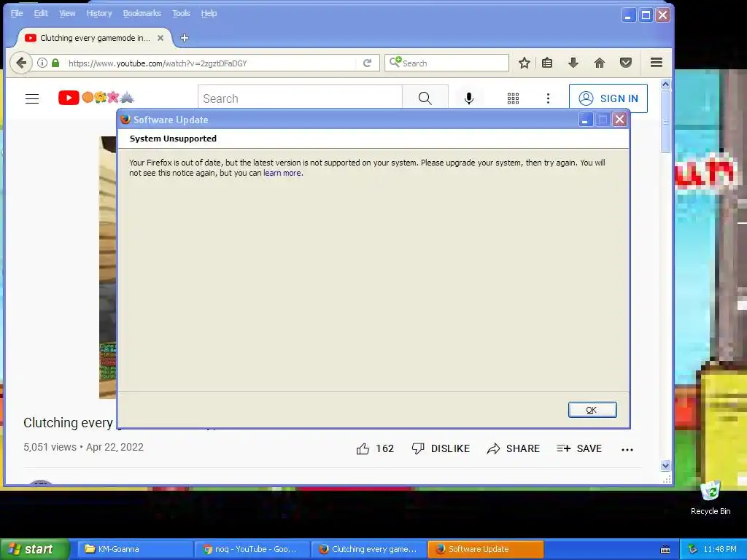Screen dimensions: 747x560
Task: Click the '5,051 views' text
Action: [x=50, y=447]
